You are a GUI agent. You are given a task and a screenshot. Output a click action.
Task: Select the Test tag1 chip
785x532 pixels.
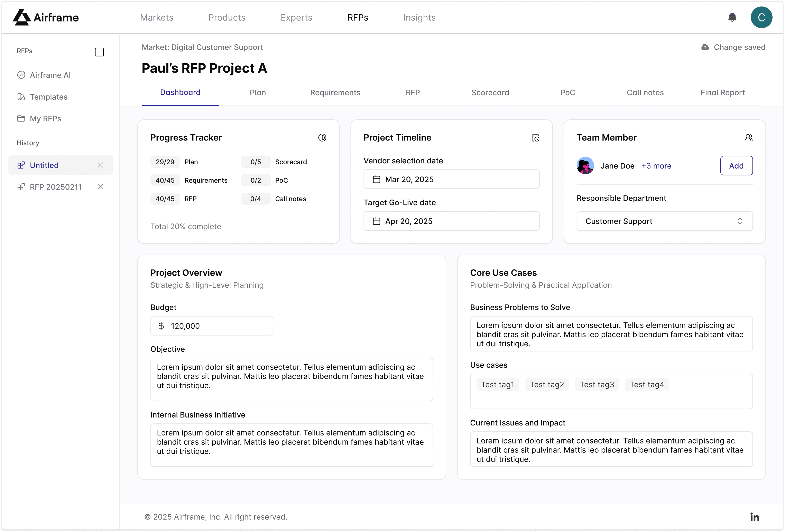[x=498, y=385]
